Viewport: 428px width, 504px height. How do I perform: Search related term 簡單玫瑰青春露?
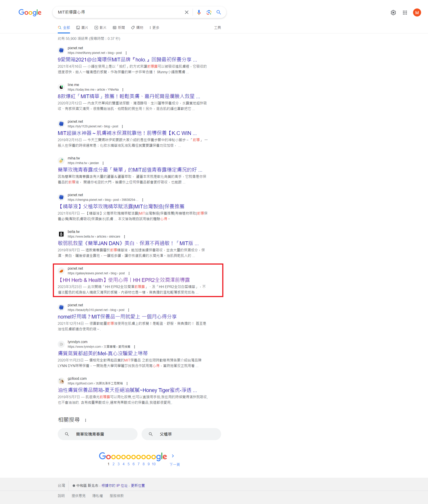(98, 434)
